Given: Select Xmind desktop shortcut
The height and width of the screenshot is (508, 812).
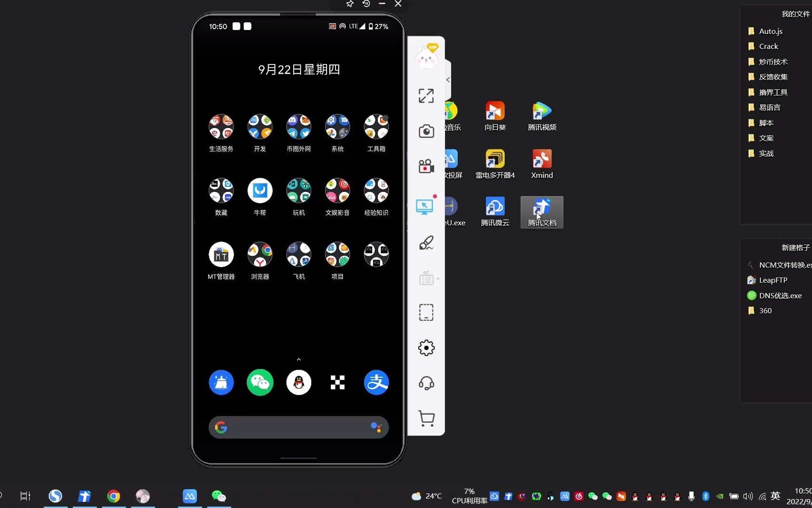Looking at the screenshot, I should click(x=542, y=164).
